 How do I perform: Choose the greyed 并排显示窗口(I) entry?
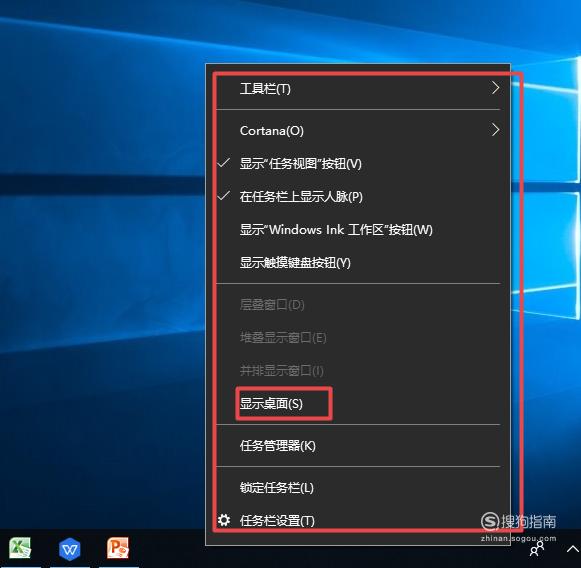click(x=358, y=371)
